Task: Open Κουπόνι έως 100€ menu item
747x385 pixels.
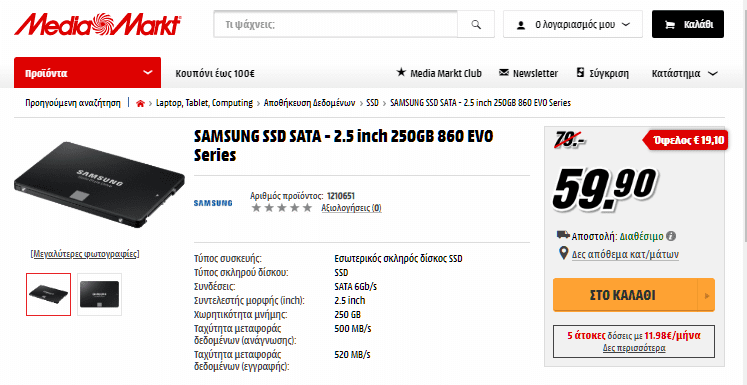Action: [x=215, y=73]
